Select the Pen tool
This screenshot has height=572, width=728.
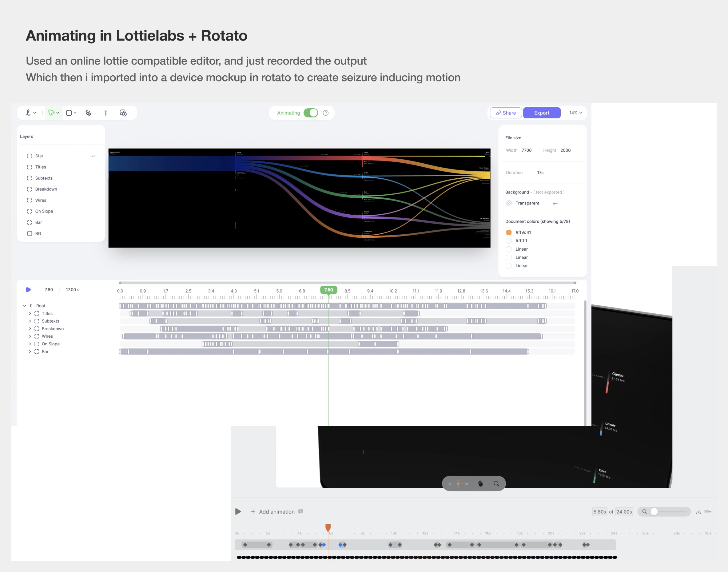pyautogui.click(x=88, y=113)
